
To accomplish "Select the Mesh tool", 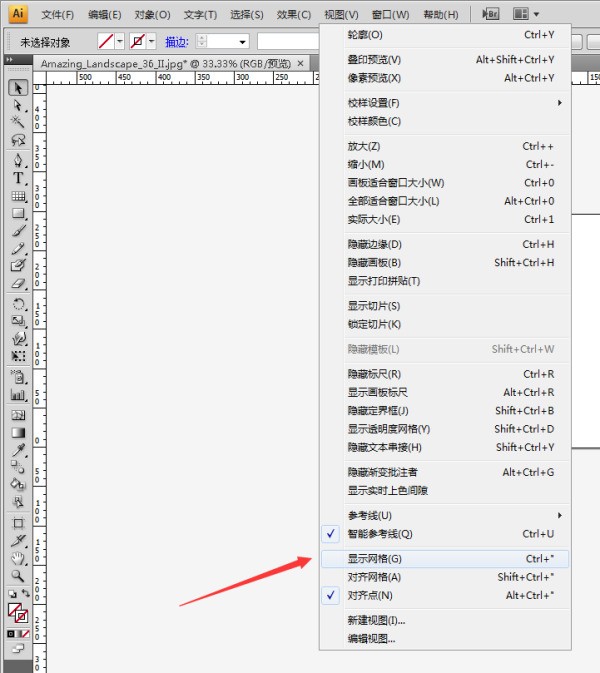I will point(18,415).
